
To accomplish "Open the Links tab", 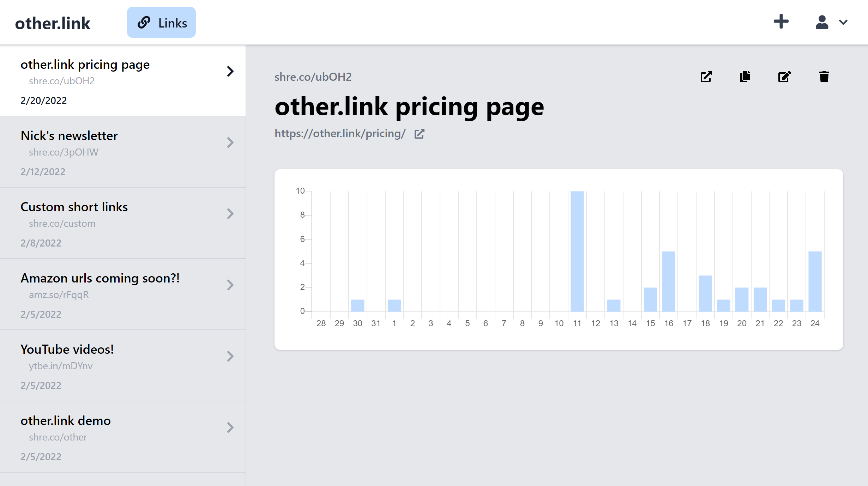I will pyautogui.click(x=161, y=23).
